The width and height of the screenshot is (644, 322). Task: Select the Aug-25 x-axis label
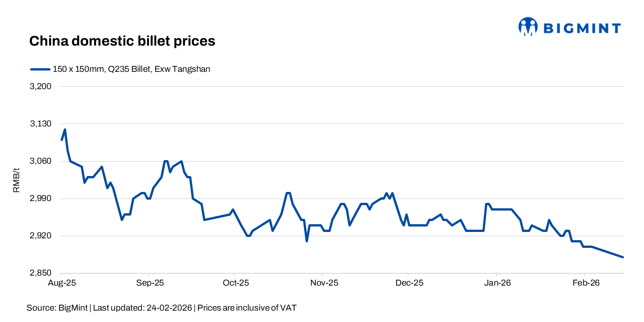61,283
